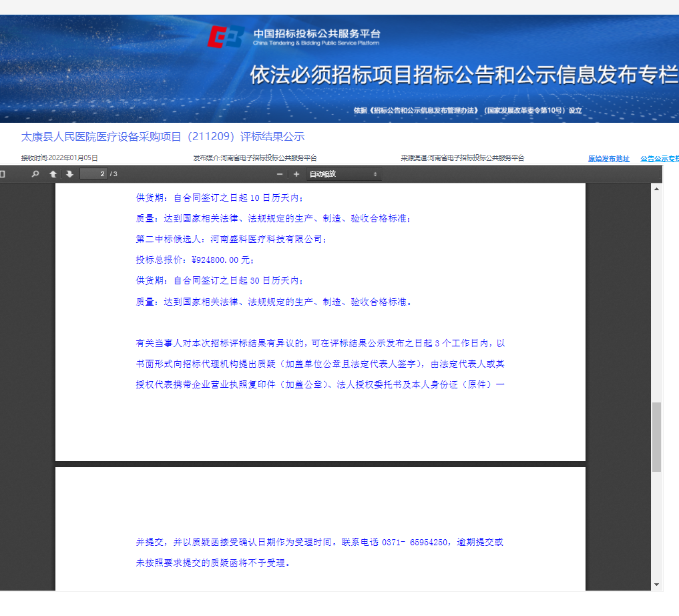This screenshot has height=616, width=679.
Task: Click the page number input field
Action: pyautogui.click(x=93, y=174)
